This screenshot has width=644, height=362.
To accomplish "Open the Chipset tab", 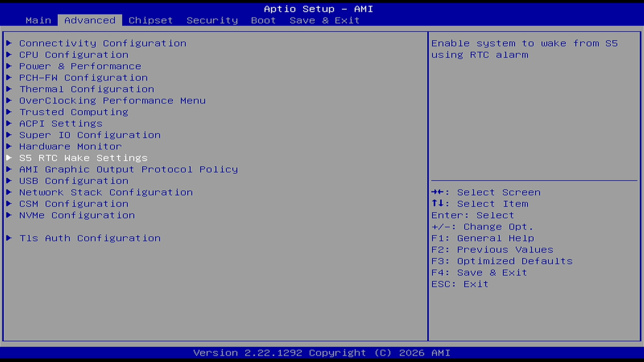I will (x=151, y=20).
